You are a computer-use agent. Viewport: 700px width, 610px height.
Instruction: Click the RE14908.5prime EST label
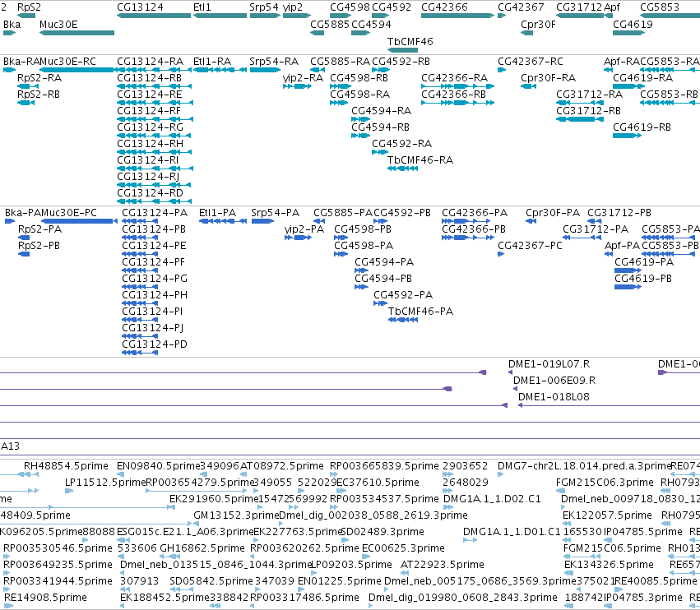click(45, 598)
